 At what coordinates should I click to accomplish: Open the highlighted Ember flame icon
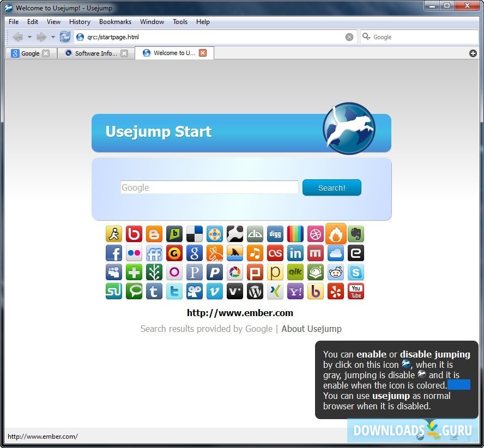pyautogui.click(x=336, y=234)
